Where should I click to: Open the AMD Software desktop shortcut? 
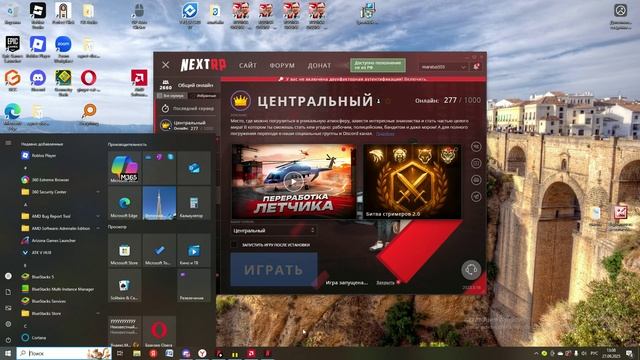(x=139, y=83)
